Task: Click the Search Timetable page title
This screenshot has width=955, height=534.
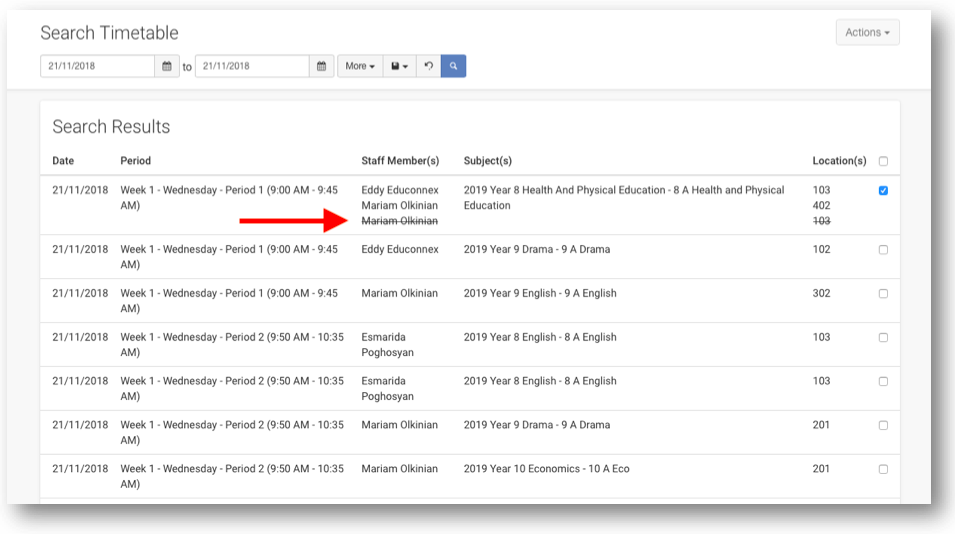Action: [x=110, y=33]
